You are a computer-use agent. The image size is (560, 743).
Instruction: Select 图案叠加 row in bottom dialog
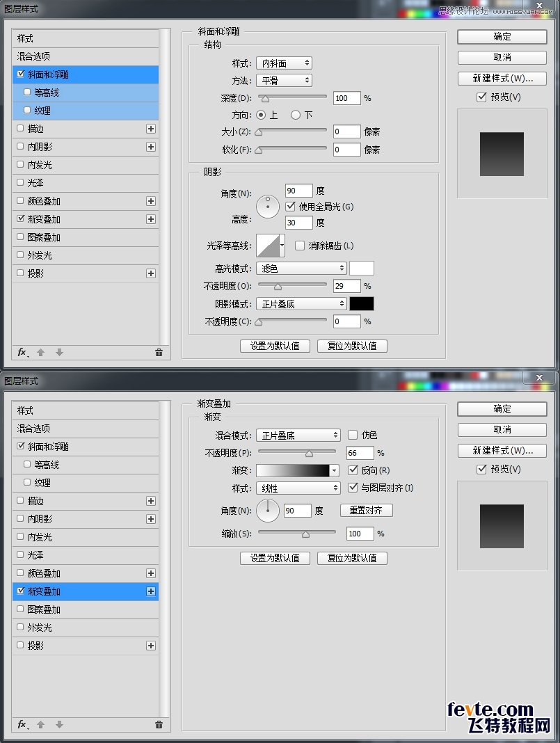tap(86, 609)
